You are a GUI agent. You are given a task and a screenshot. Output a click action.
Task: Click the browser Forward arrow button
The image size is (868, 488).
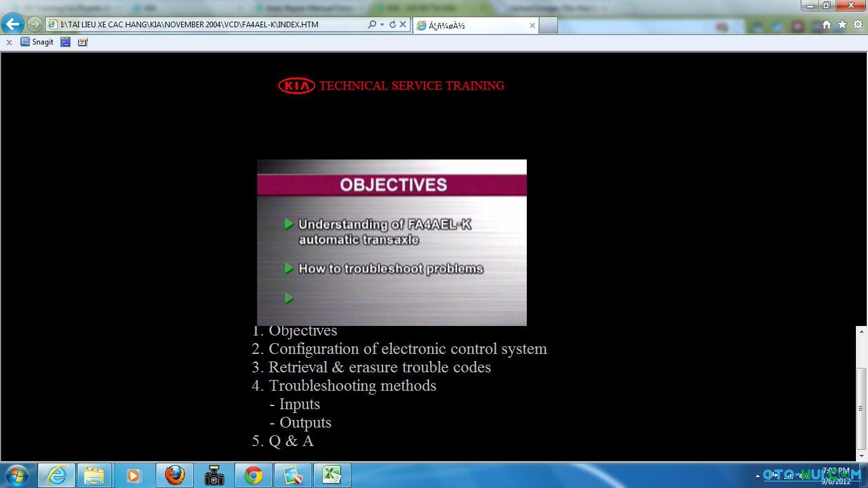[34, 24]
